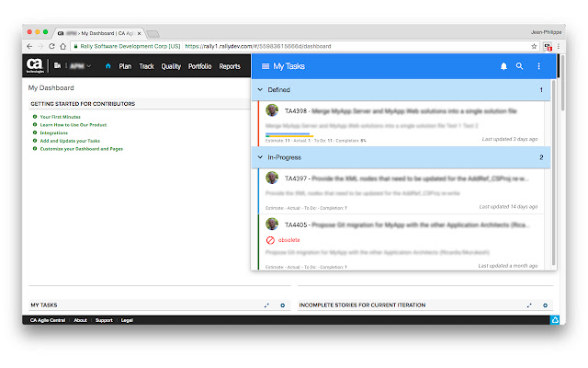
Task: Click the workspace building icon
Action: pos(57,65)
